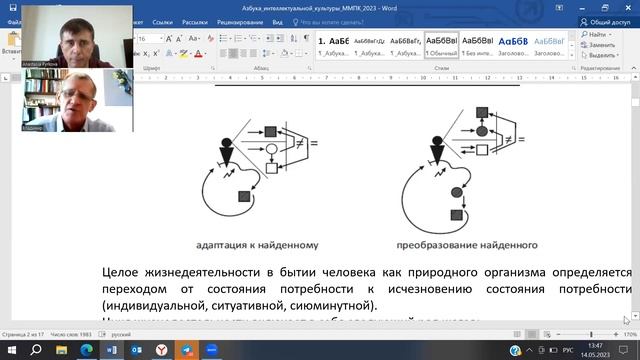
Task: Click the vertical scrollbar down arrow
Action: point(635,316)
